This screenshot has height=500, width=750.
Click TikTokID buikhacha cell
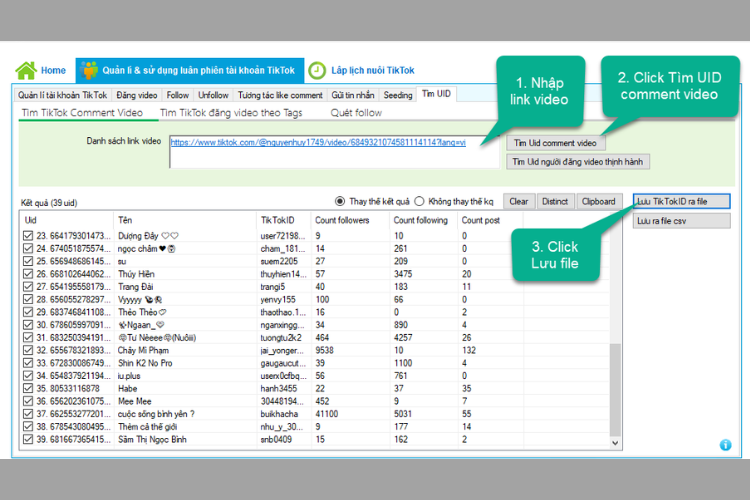pyautogui.click(x=279, y=414)
